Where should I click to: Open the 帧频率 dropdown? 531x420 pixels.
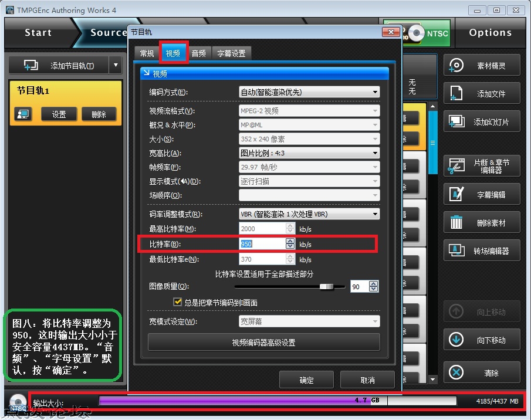309,167
